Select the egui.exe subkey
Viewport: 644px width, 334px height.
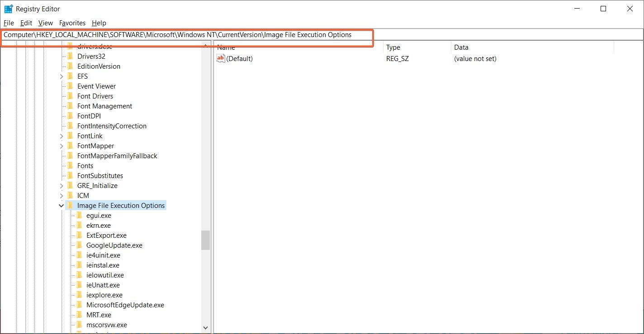click(99, 216)
